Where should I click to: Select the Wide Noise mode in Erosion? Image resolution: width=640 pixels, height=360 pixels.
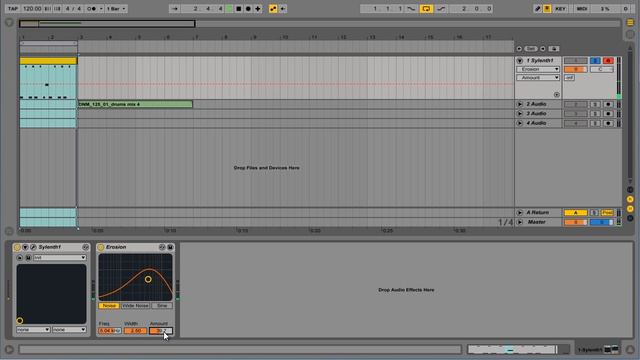pyautogui.click(x=136, y=306)
